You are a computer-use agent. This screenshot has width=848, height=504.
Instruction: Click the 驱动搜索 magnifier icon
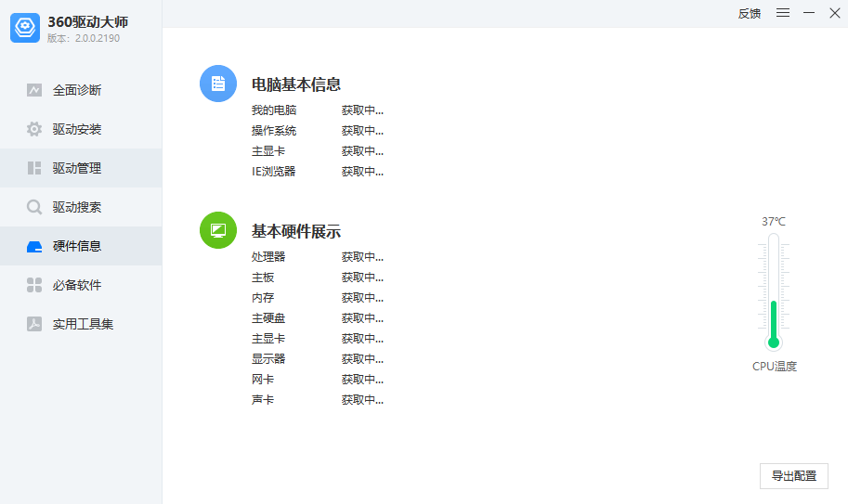(x=34, y=207)
